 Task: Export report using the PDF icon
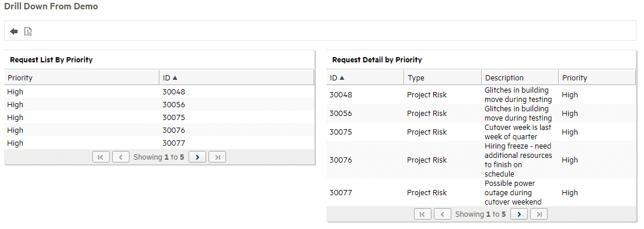point(28,31)
